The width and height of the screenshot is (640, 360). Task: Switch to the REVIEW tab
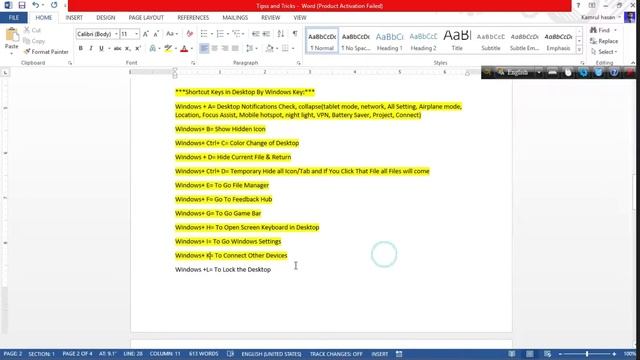271,18
